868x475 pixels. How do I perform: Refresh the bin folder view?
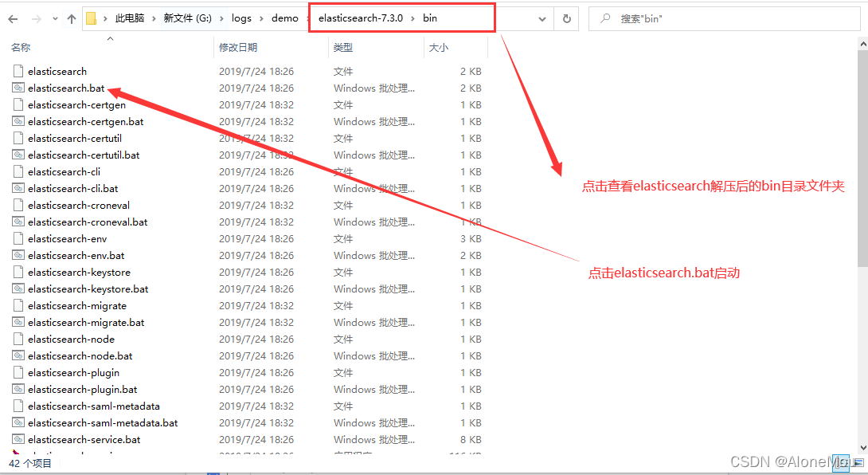567,19
